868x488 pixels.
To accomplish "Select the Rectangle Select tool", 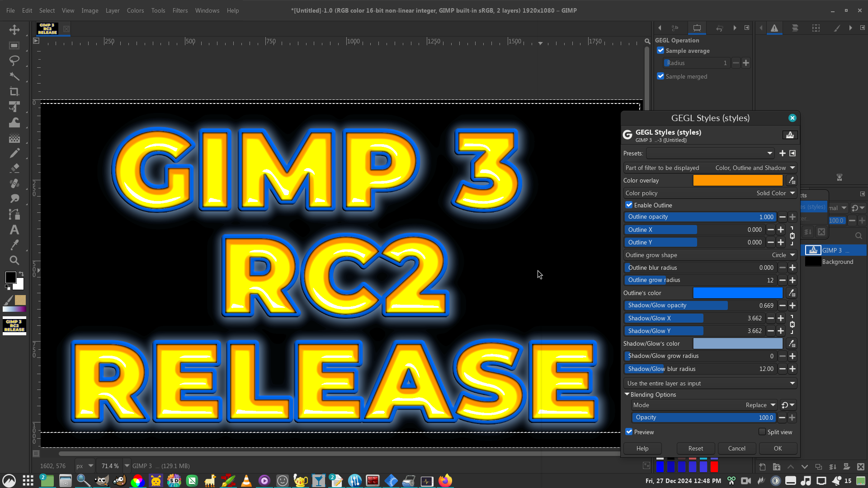I will tap(14, 45).
